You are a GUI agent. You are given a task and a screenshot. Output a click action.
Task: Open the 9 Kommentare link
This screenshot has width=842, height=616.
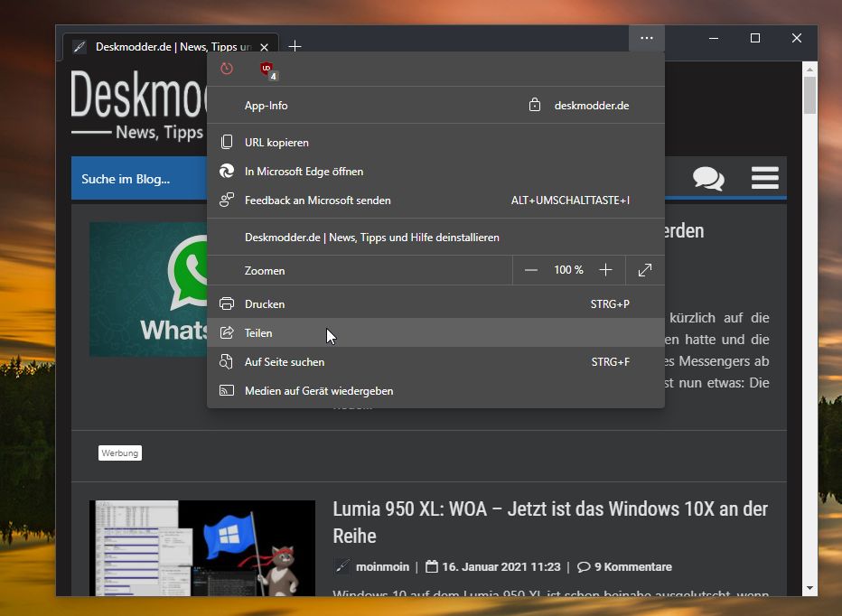pyautogui.click(x=633, y=566)
